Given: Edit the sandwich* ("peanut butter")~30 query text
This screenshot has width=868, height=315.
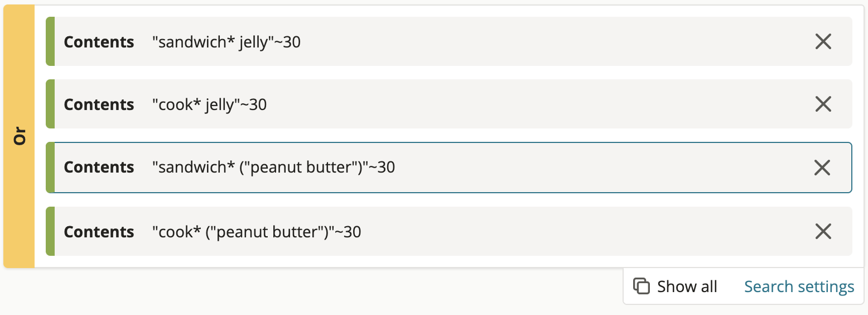Looking at the screenshot, I should [x=273, y=167].
